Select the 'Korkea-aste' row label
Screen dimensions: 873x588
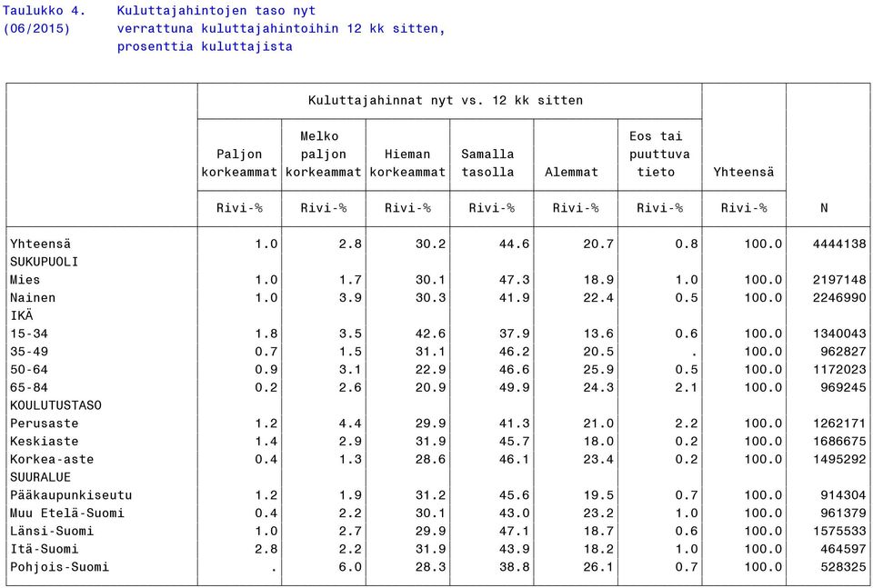[52, 460]
